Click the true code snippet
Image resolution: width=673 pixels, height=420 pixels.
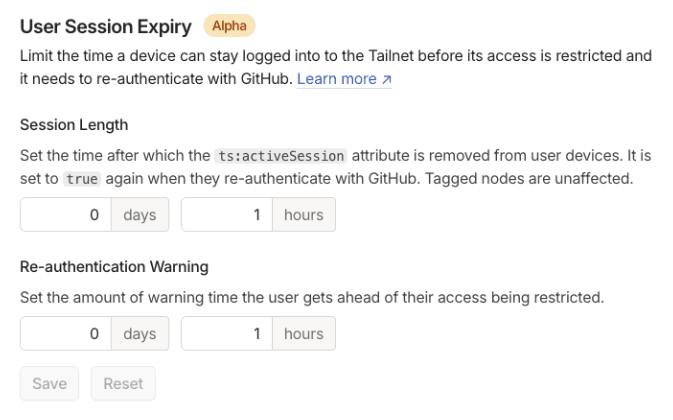pos(84,179)
